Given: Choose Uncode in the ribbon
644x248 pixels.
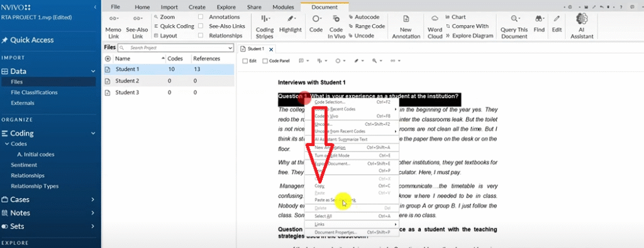Looking at the screenshot, I should pyautogui.click(x=362, y=35).
